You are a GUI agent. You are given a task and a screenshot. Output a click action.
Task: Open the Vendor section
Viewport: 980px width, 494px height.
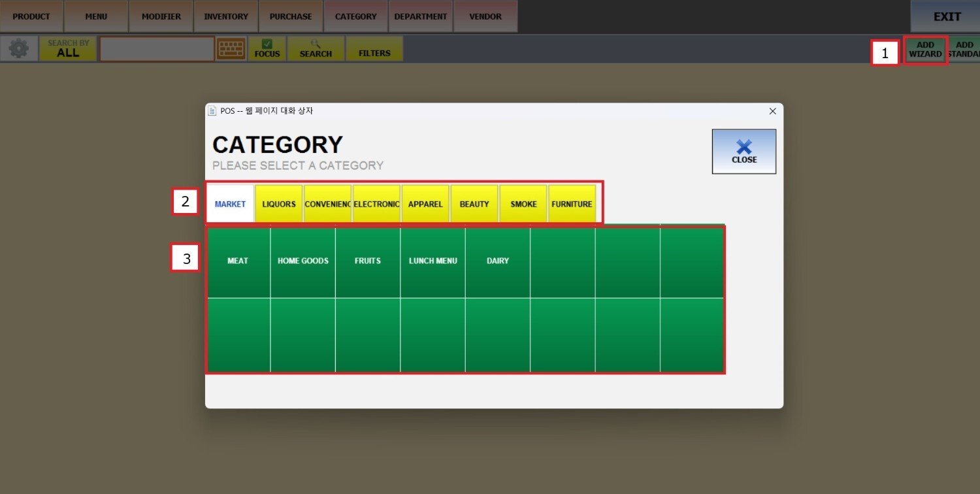point(485,16)
